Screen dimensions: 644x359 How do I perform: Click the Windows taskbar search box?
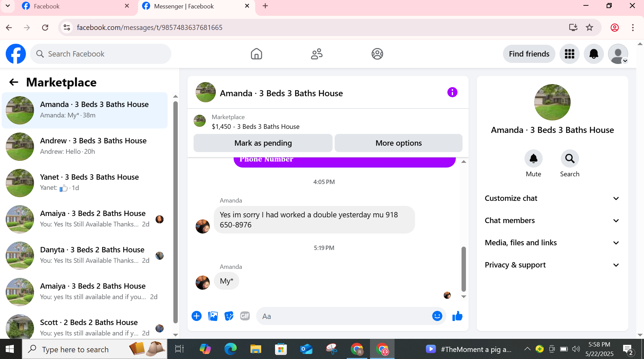coord(95,349)
